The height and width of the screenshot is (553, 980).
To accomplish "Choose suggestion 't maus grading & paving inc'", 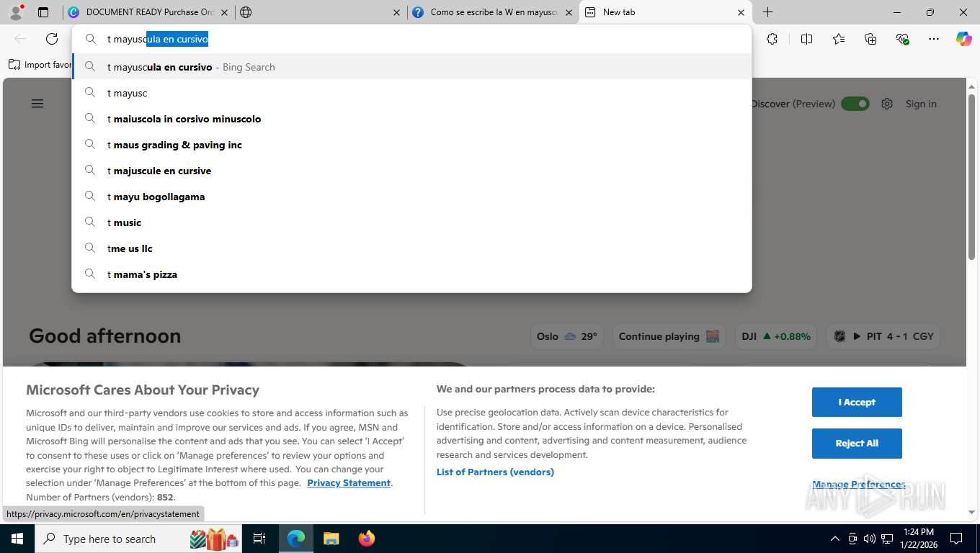I will [411, 145].
